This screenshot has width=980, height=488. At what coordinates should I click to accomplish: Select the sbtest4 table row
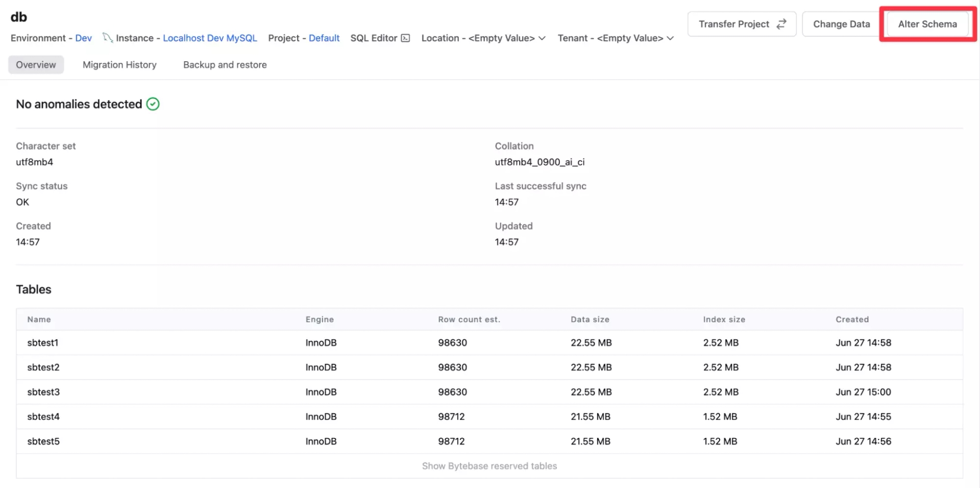click(x=489, y=417)
